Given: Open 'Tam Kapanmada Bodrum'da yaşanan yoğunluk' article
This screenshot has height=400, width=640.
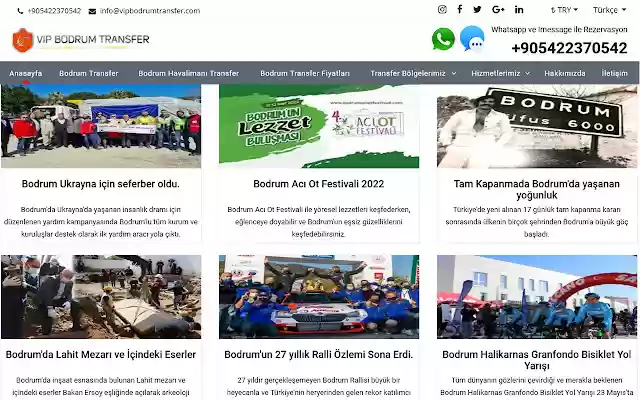Looking at the screenshot, I should click(537, 189).
